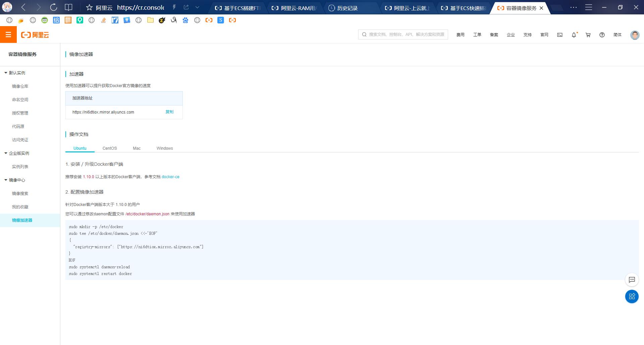
Task: Switch to the Windows documentation tab
Action: (165, 148)
